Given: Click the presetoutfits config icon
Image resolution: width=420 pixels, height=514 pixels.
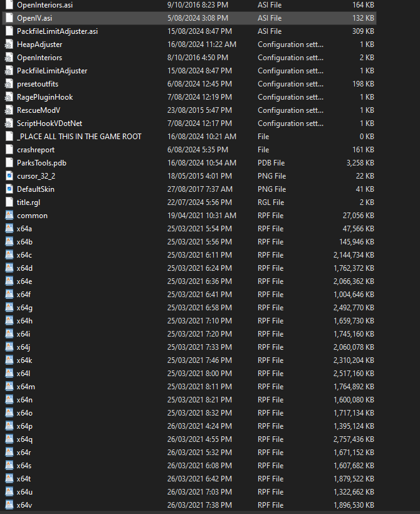Looking at the screenshot, I should (9, 84).
